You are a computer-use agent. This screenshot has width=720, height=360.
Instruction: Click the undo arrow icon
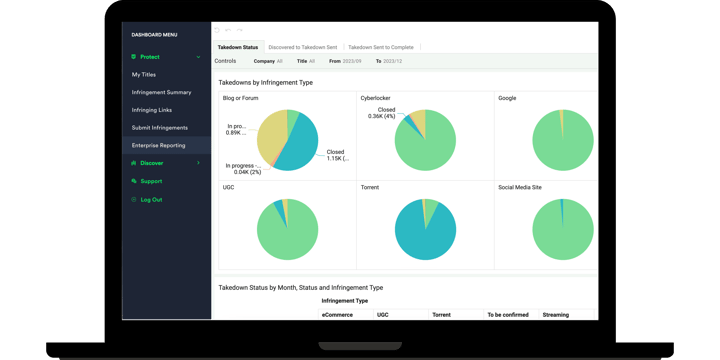[x=228, y=30]
